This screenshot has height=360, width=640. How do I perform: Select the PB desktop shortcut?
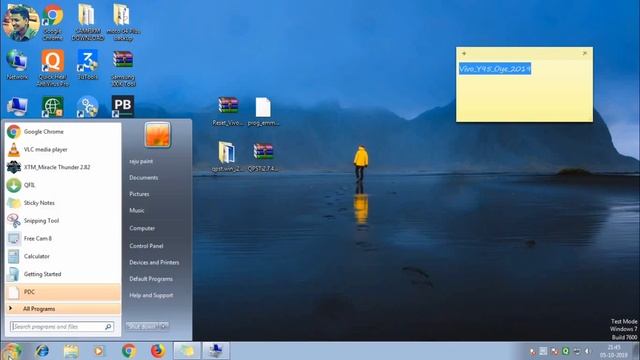[x=123, y=106]
